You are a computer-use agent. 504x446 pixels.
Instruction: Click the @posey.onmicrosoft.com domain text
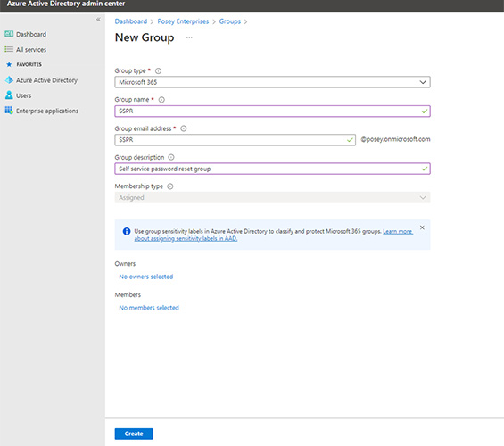(x=395, y=139)
